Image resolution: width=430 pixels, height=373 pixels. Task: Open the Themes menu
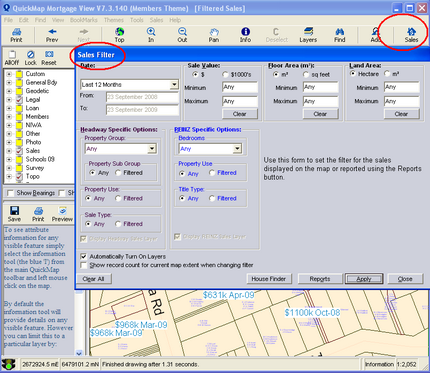coord(114,20)
